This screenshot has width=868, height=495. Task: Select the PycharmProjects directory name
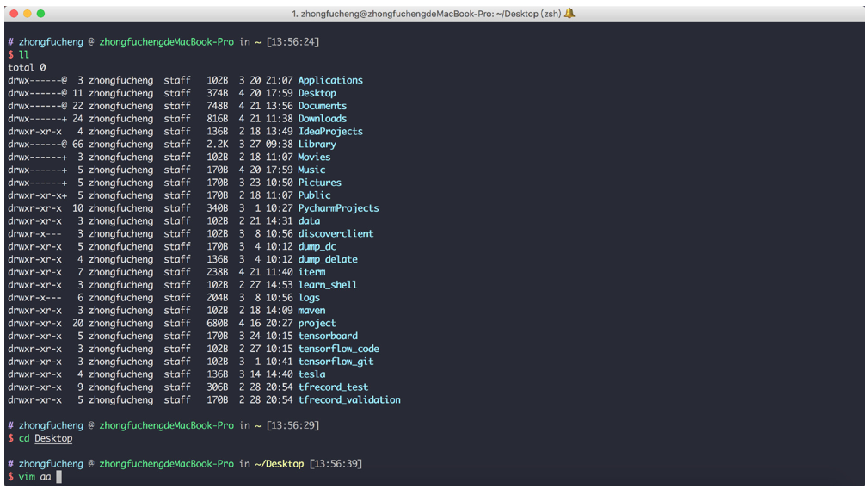click(338, 208)
